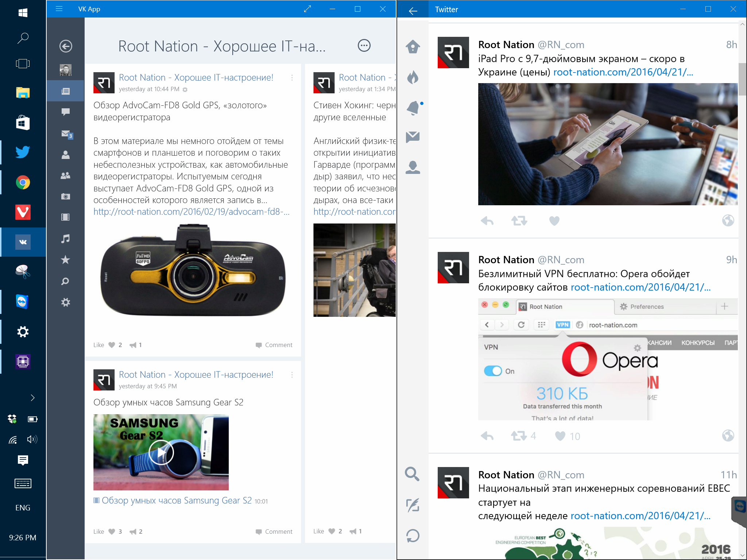
Task: Play the Samsung Gear S2 video
Action: point(161,452)
